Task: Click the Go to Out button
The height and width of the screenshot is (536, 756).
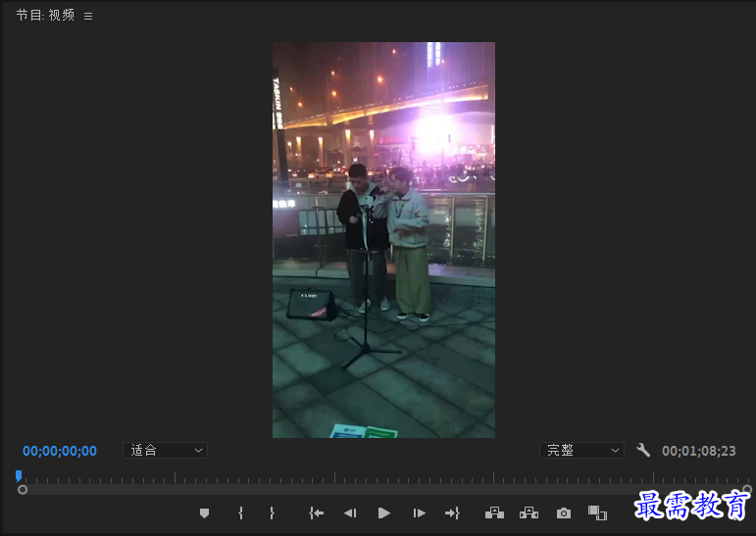Action: click(452, 513)
